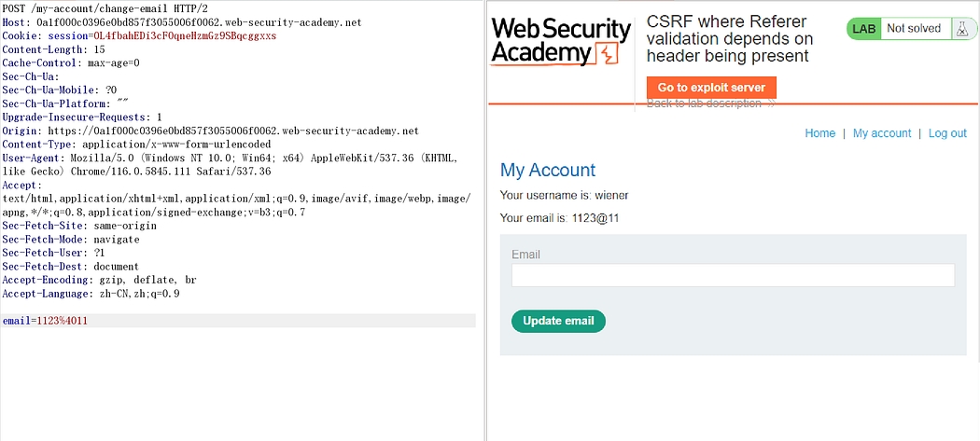Click the My Account page heading
The height and width of the screenshot is (441, 980).
tap(548, 170)
